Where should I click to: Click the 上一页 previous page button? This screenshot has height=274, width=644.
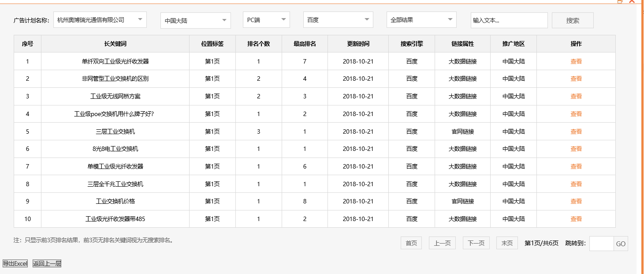click(x=442, y=243)
